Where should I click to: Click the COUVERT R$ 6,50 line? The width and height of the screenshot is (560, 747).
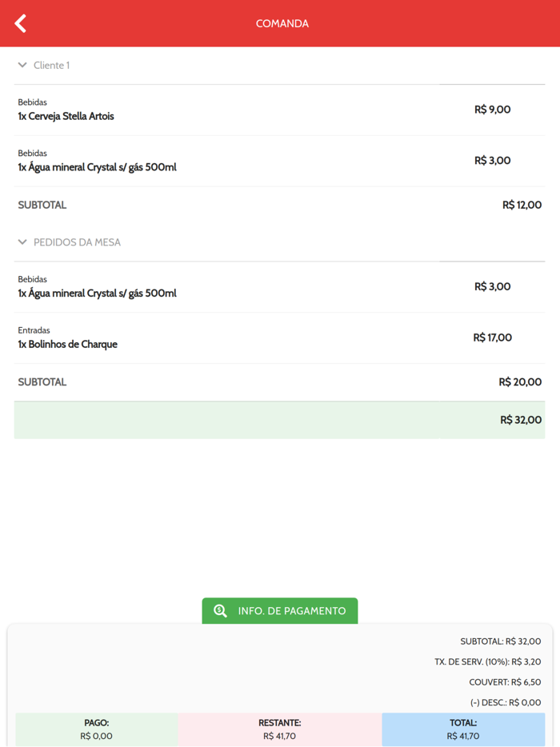pyautogui.click(x=505, y=682)
